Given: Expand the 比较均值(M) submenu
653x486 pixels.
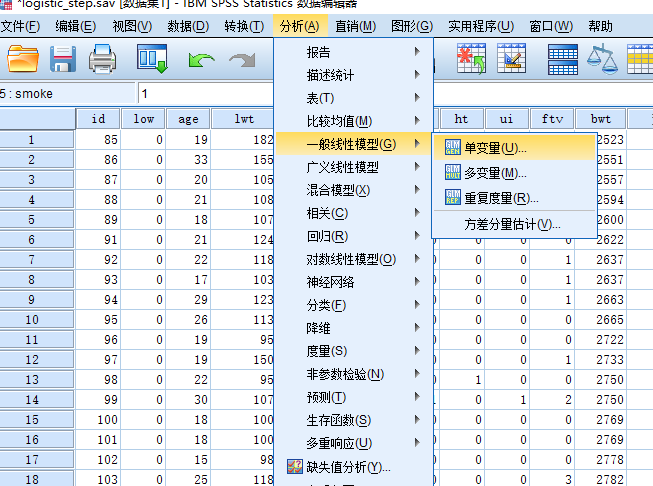Looking at the screenshot, I should pos(353,121).
